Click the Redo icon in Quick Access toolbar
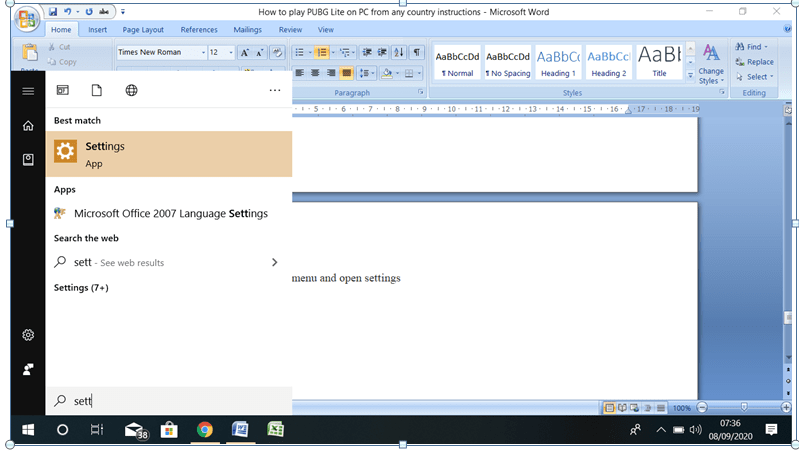Image resolution: width=799 pixels, height=451 pixels. 89,11
